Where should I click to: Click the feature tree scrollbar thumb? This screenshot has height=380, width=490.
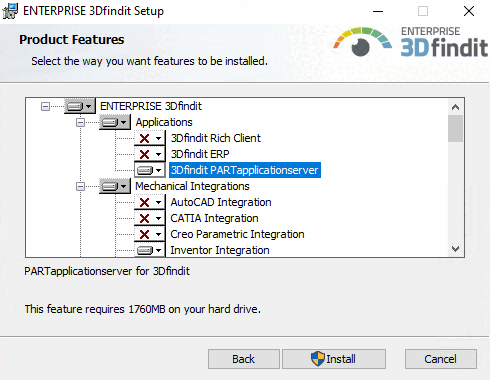coord(455,129)
